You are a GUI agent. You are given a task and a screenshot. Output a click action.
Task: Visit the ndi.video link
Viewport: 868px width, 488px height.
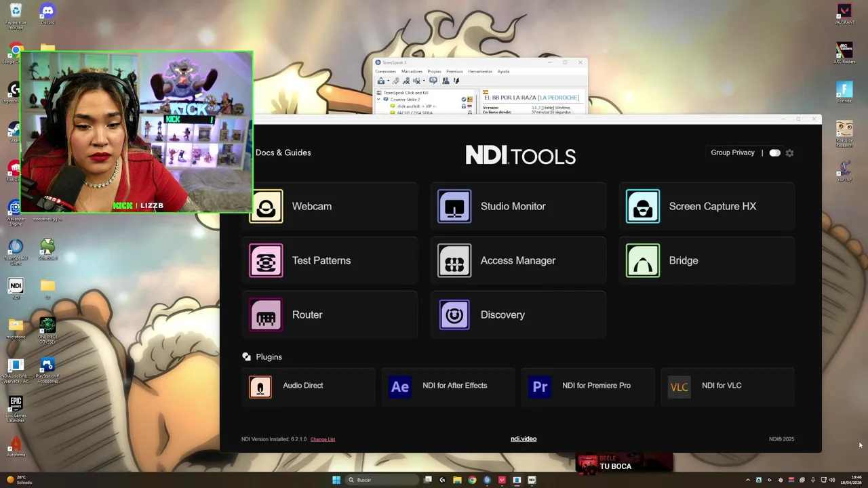[x=524, y=439]
